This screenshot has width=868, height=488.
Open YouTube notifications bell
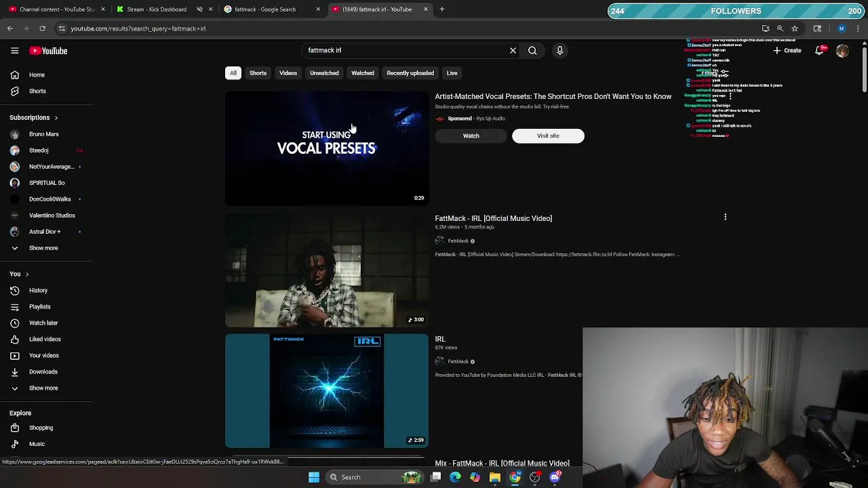819,51
